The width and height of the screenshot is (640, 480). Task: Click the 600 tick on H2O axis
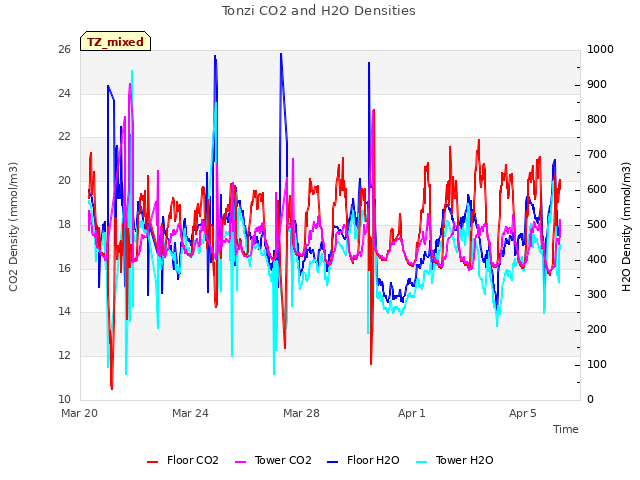click(x=597, y=190)
